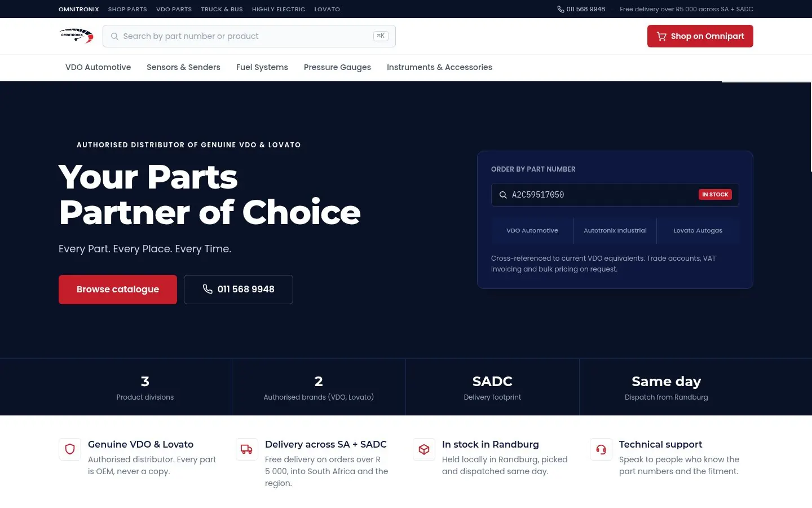Click the cart icon on Shop on Omnipart

[661, 36]
